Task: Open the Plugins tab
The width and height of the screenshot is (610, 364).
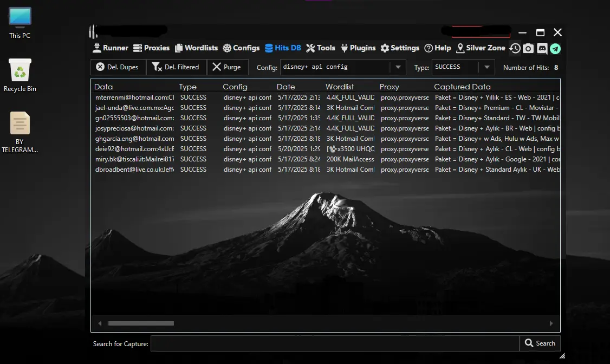Action: point(358,48)
